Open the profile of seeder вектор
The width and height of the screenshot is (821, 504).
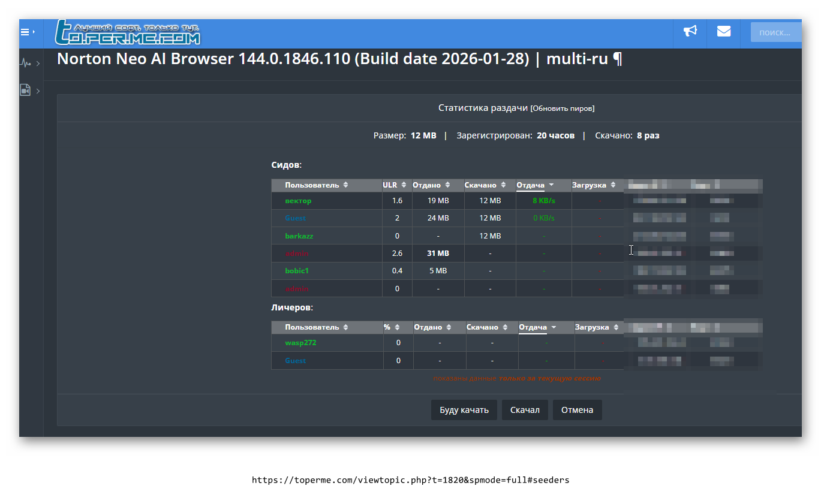[298, 201]
